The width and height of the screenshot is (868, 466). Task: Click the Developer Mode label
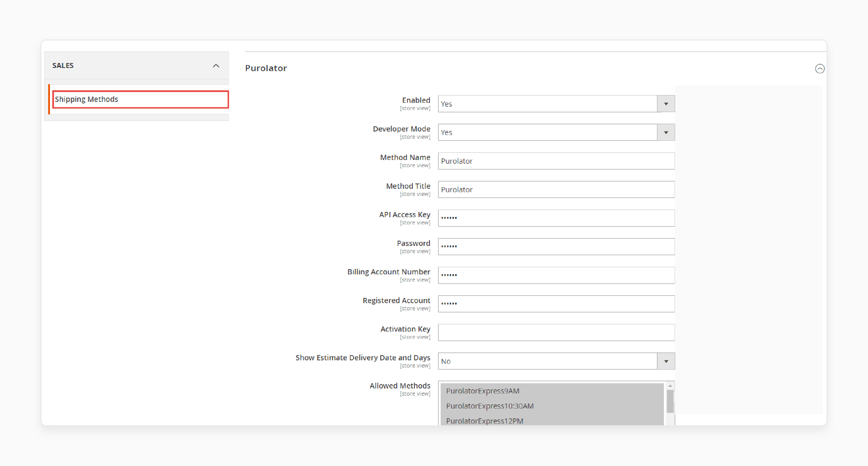[401, 129]
